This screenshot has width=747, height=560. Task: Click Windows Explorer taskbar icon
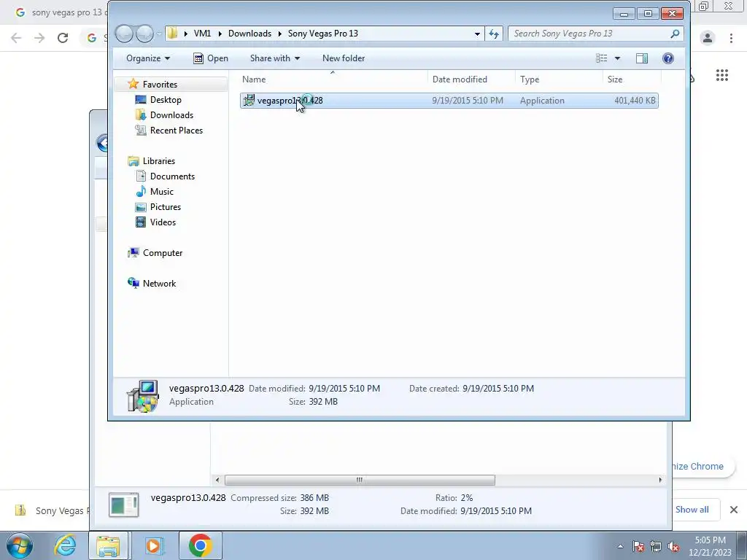click(108, 545)
